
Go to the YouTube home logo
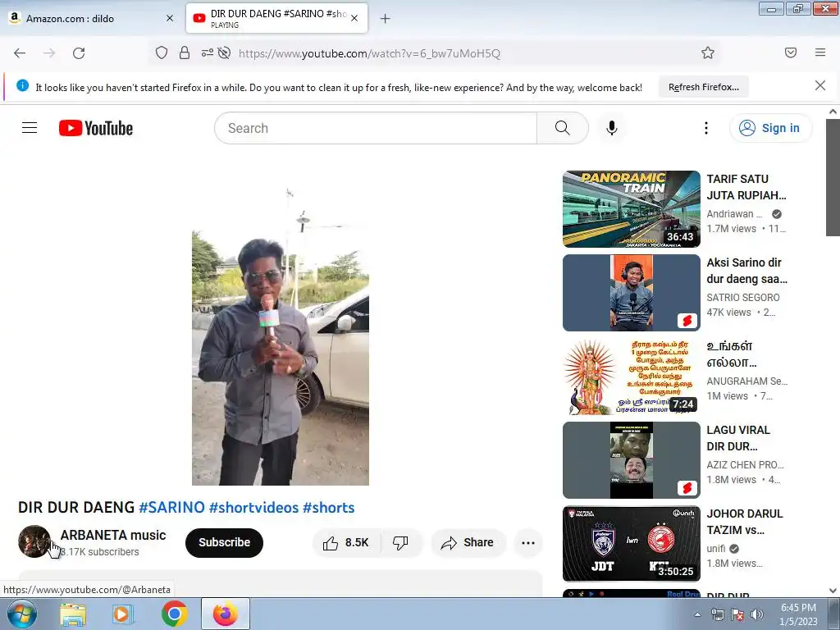(x=96, y=128)
